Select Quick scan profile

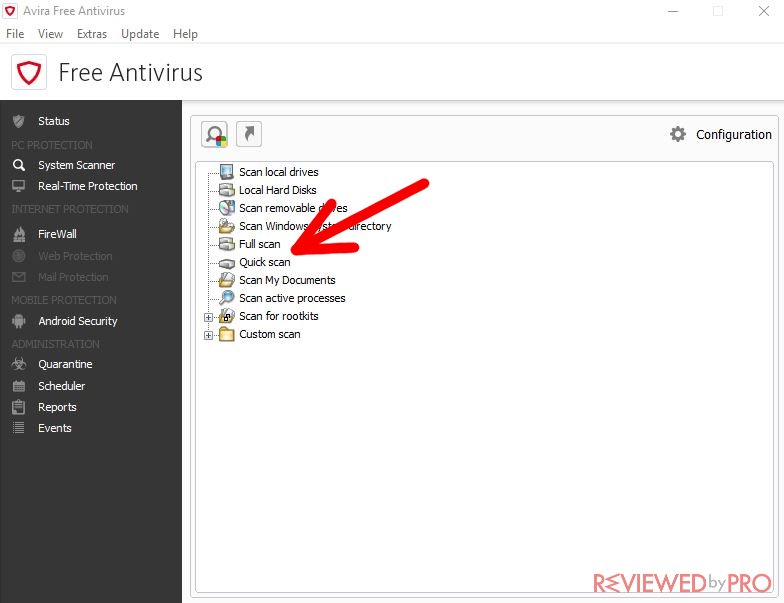tap(265, 262)
